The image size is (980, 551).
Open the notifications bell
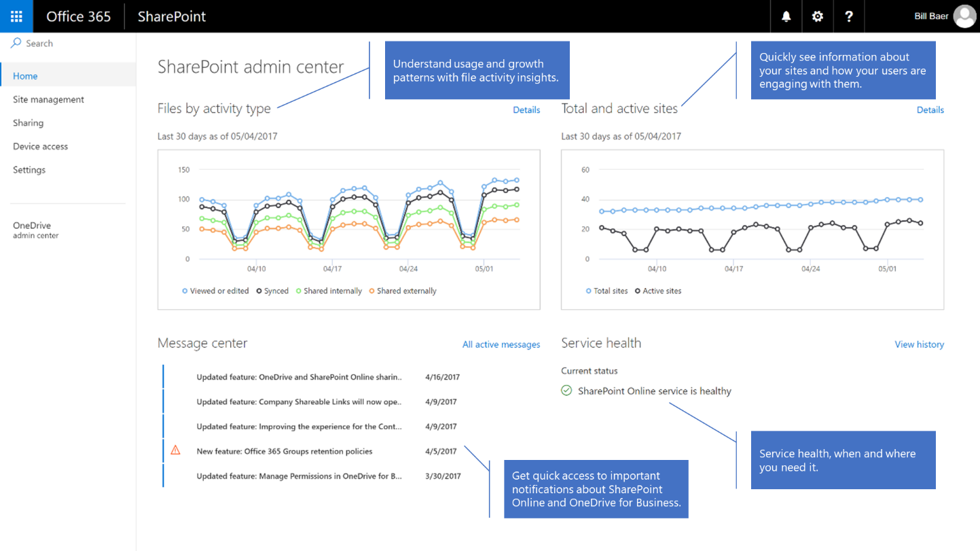pos(786,16)
